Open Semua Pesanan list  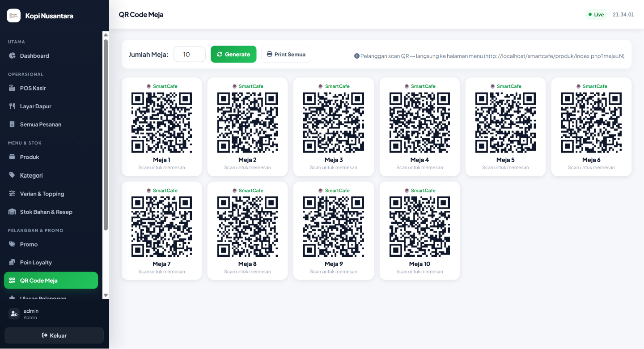[51, 124]
